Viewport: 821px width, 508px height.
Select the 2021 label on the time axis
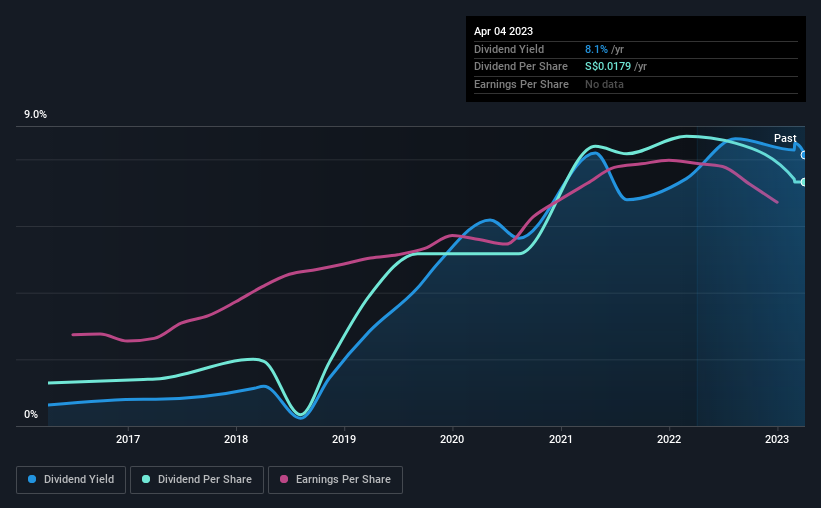(x=561, y=439)
